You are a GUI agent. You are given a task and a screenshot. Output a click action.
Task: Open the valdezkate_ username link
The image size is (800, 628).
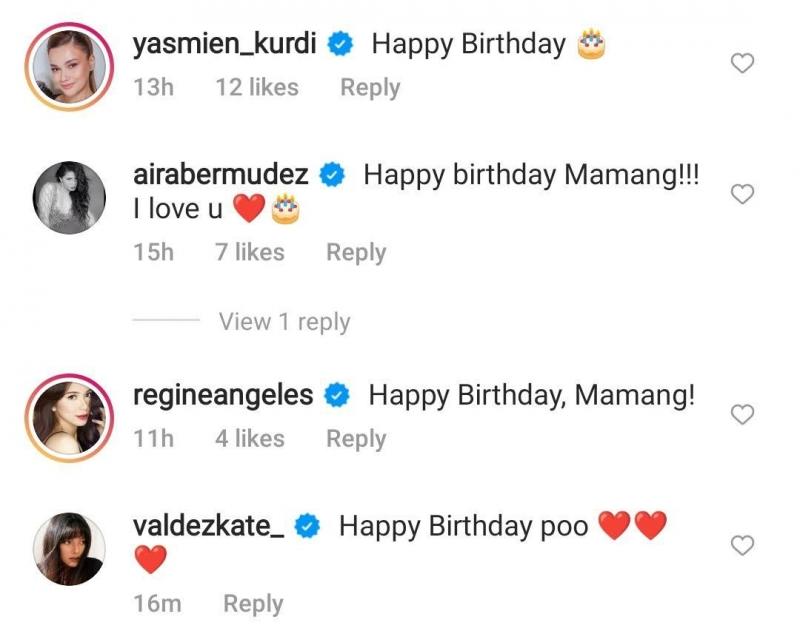pos(209,526)
